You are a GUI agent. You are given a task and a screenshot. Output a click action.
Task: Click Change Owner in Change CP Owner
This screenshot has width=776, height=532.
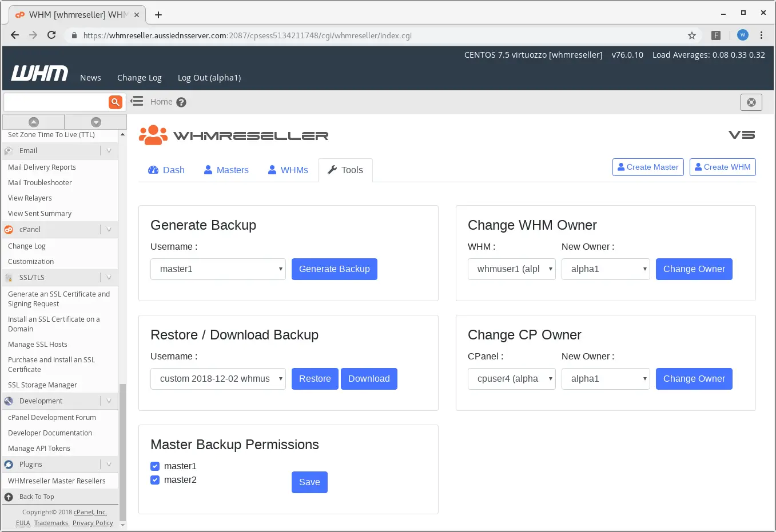coord(694,379)
